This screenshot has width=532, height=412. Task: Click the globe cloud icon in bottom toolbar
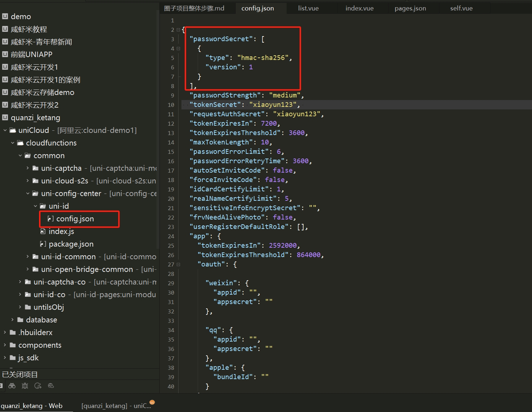(51, 386)
